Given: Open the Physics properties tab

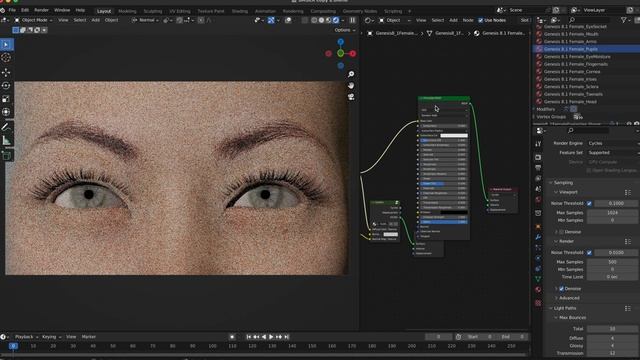Looking at the screenshot, I should pyautogui.click(x=538, y=258).
